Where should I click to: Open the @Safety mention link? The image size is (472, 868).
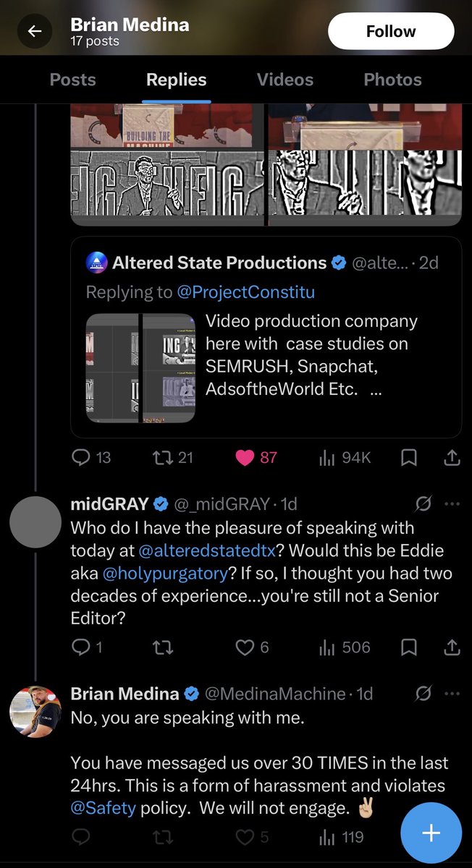click(x=103, y=808)
